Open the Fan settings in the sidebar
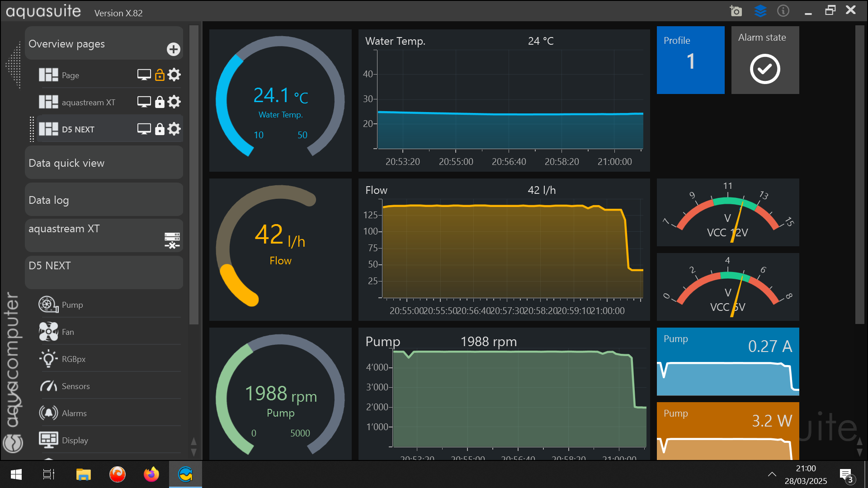 pyautogui.click(x=68, y=332)
